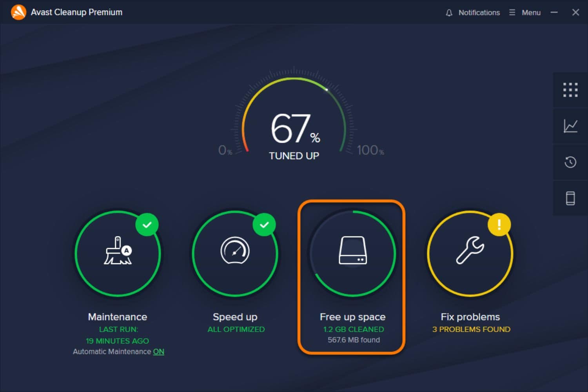Click the Free up space disk icon
The image size is (588, 392).
click(353, 251)
